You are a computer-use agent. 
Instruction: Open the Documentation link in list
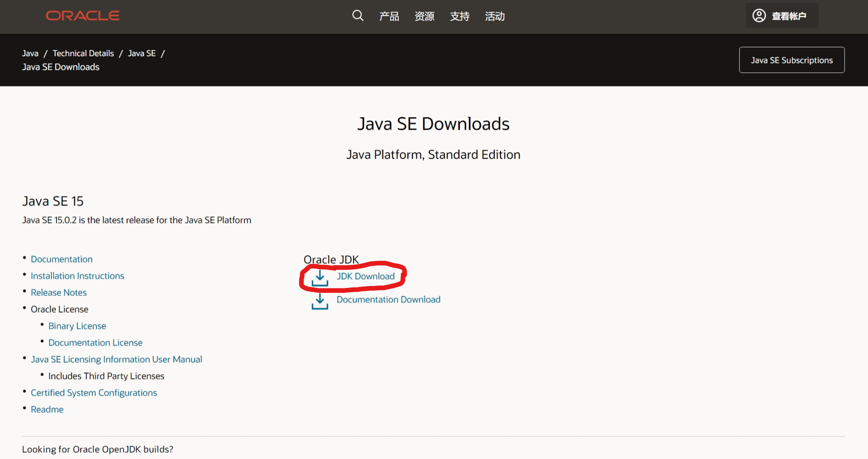[x=62, y=259]
